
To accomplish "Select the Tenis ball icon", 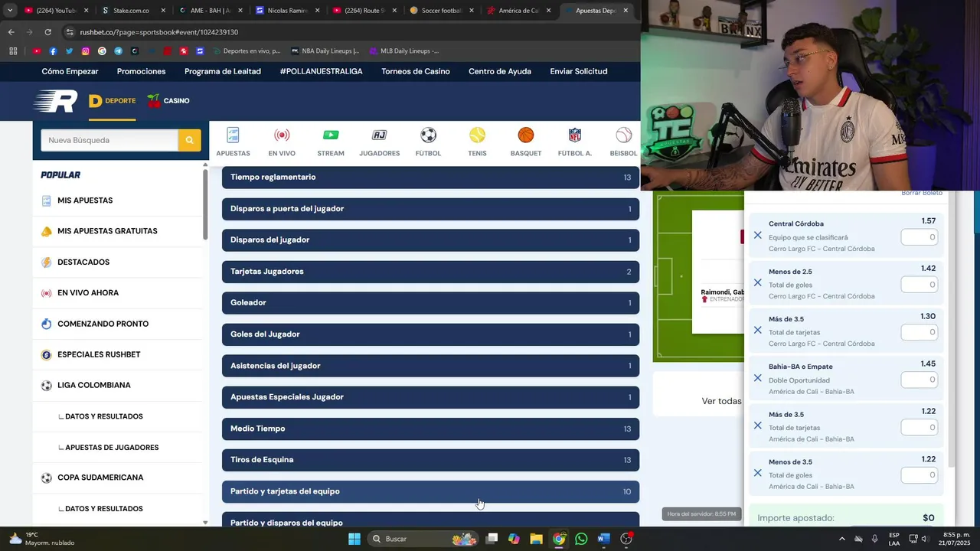I will [477, 135].
